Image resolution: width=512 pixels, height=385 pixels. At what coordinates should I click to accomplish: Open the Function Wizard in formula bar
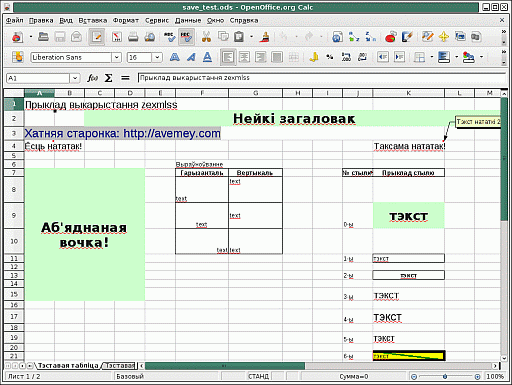pos(92,78)
